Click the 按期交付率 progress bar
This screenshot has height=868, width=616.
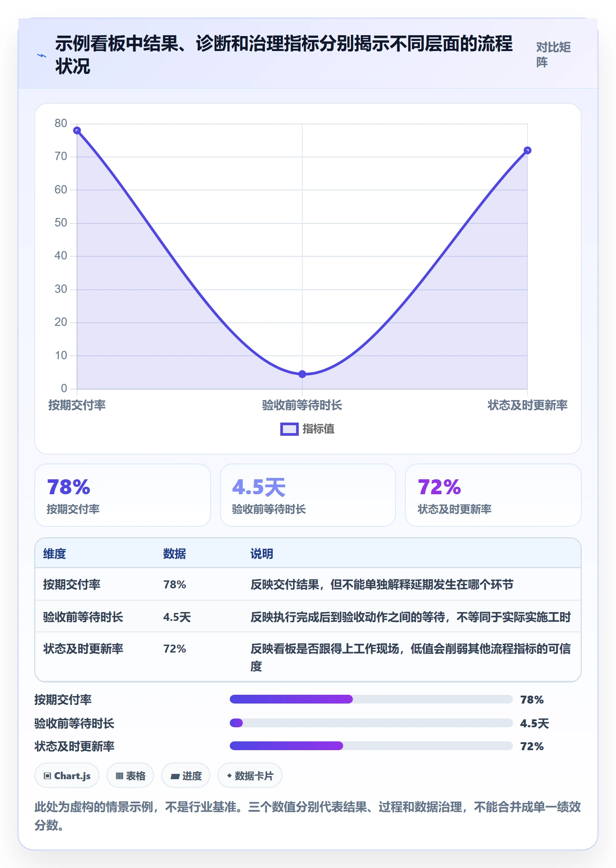[x=371, y=699]
